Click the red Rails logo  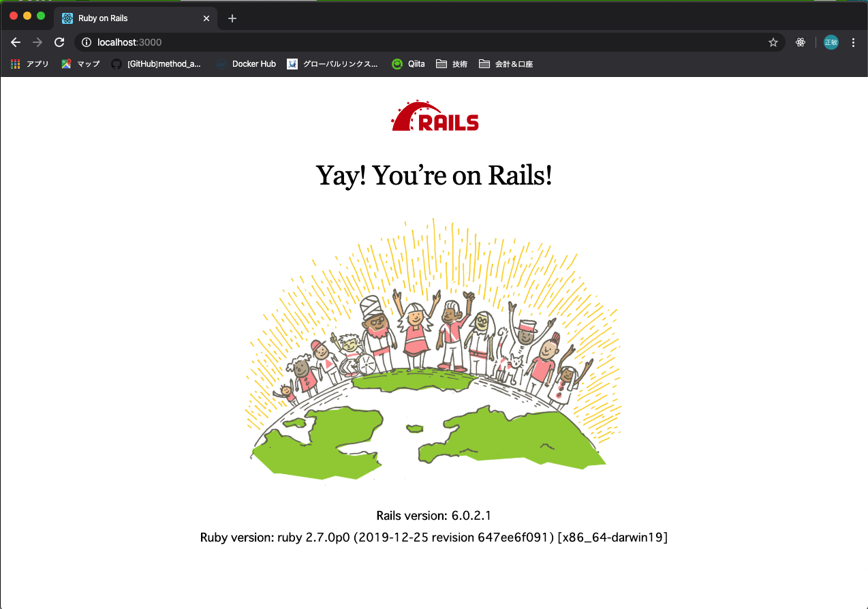pyautogui.click(x=435, y=116)
